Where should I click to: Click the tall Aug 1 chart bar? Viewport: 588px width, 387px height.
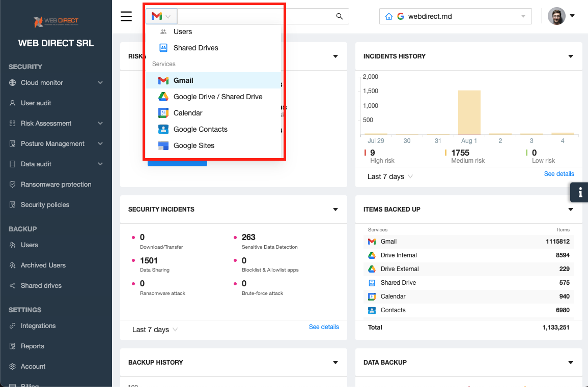click(x=469, y=112)
